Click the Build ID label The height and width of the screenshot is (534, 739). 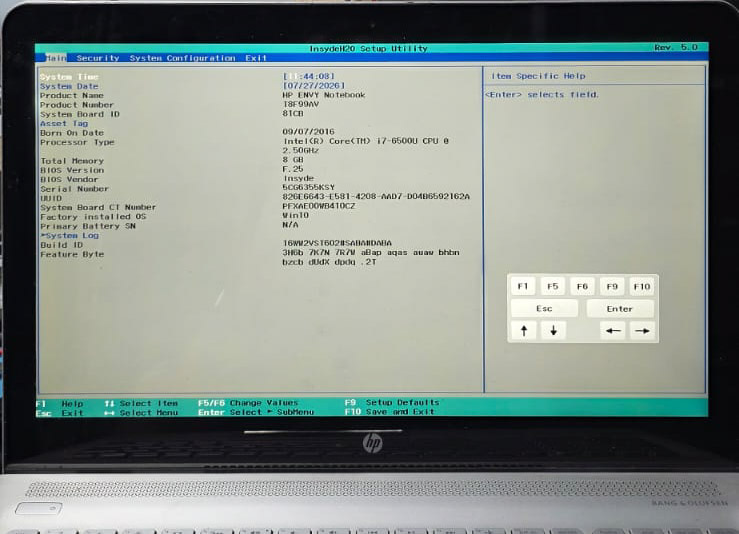(62, 245)
